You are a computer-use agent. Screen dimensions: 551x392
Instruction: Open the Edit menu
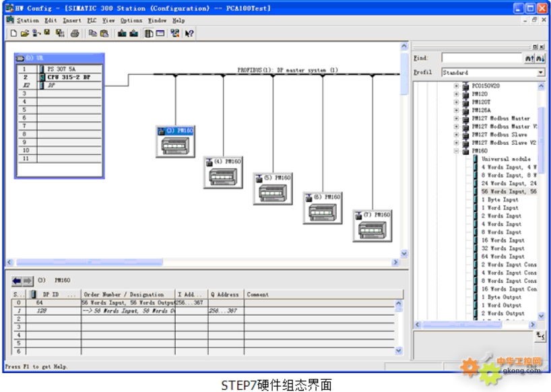tap(51, 20)
